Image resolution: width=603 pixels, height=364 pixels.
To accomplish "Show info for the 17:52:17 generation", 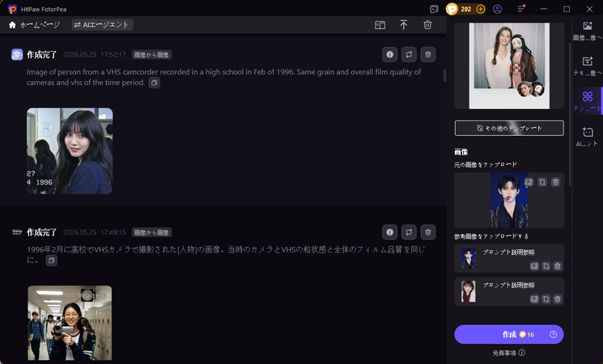I will click(389, 54).
